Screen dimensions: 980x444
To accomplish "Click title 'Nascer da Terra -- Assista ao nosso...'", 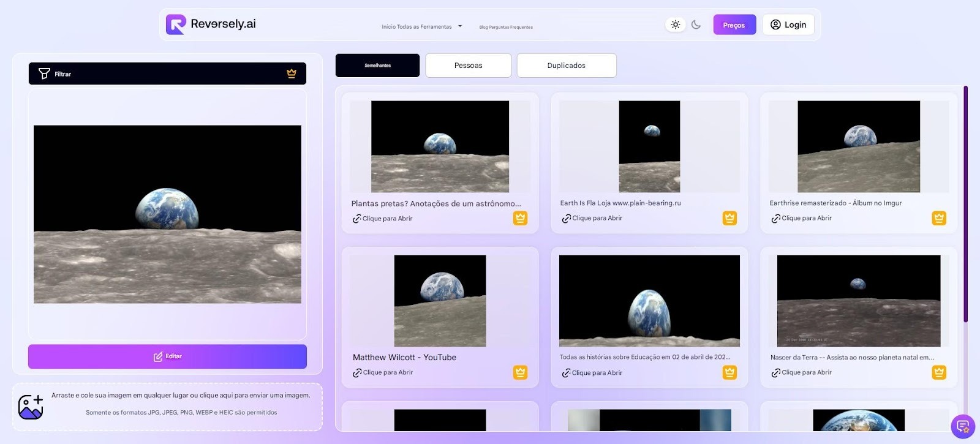I will [853, 358].
